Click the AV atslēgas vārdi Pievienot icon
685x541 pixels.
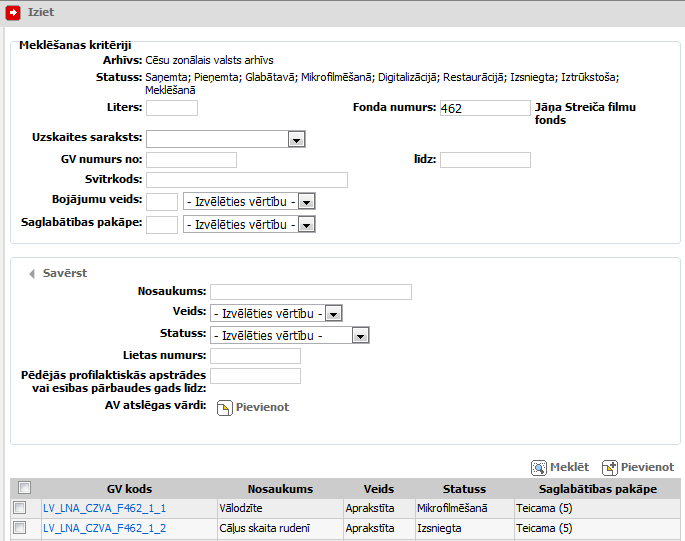[225, 408]
